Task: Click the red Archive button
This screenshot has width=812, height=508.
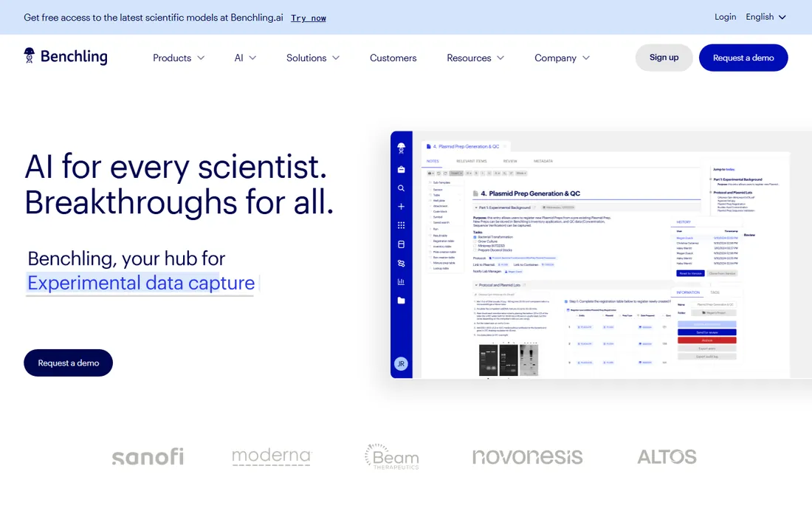Action: (707, 340)
